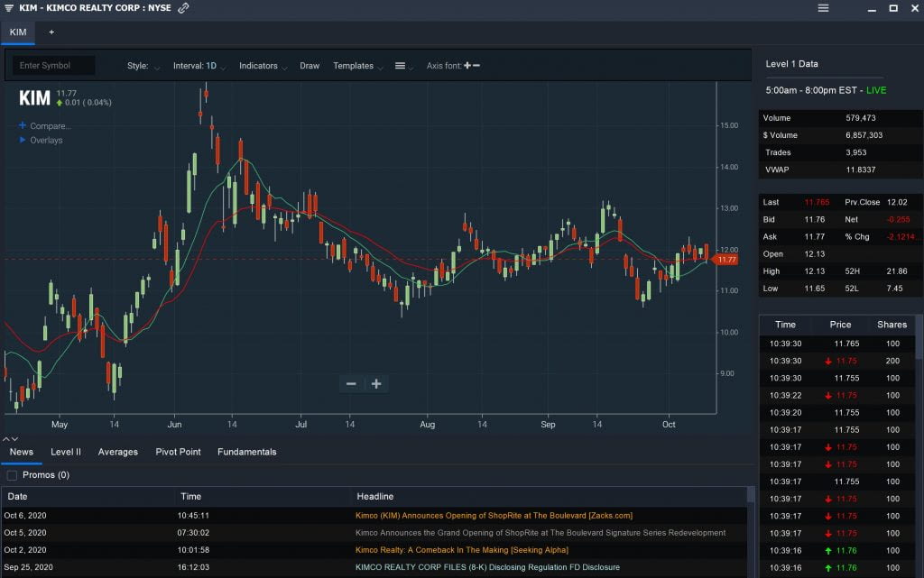Click the plus icon next to Compare
The height and width of the screenshot is (578, 924).
pos(23,125)
